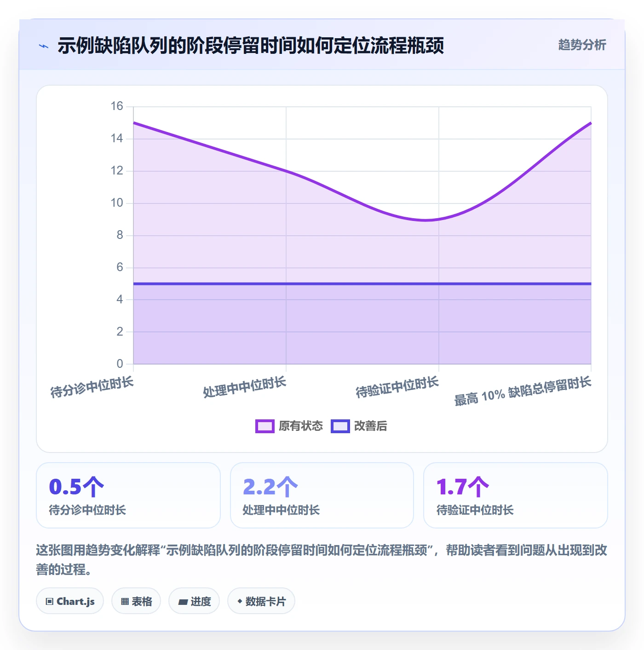Click the lightning bolt icon beside the title
Image resolution: width=644 pixels, height=650 pixels.
pyautogui.click(x=44, y=46)
